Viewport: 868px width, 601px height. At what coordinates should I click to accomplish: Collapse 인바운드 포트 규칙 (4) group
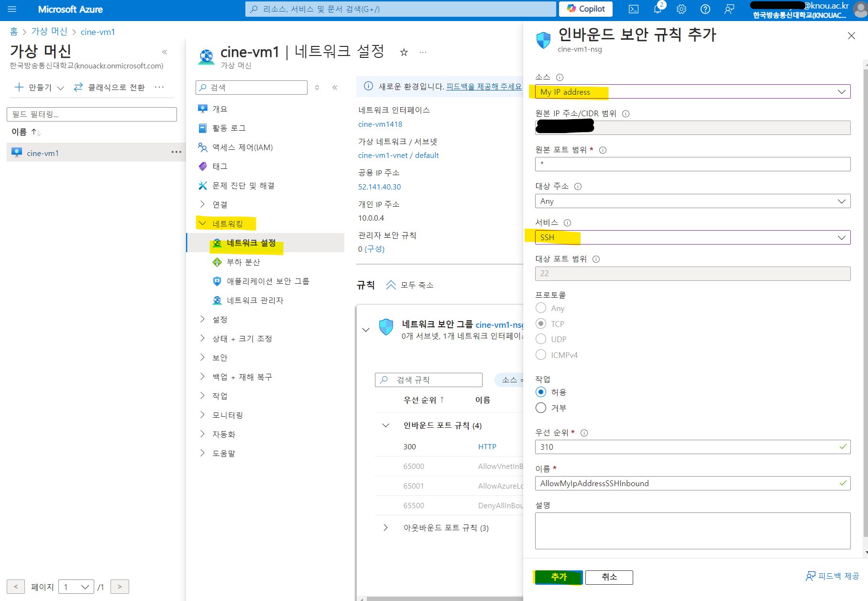(385, 425)
